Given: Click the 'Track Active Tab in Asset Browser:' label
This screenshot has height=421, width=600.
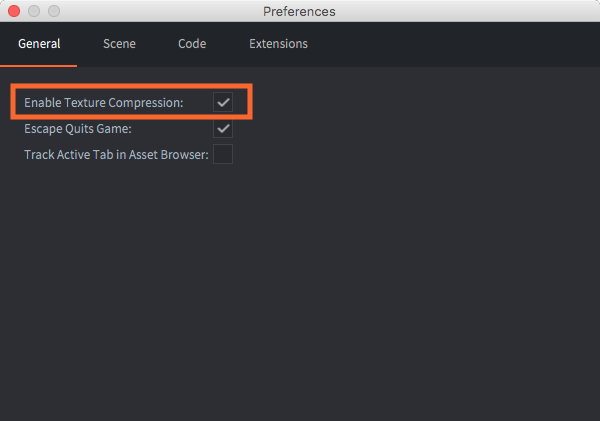Looking at the screenshot, I should [116, 155].
